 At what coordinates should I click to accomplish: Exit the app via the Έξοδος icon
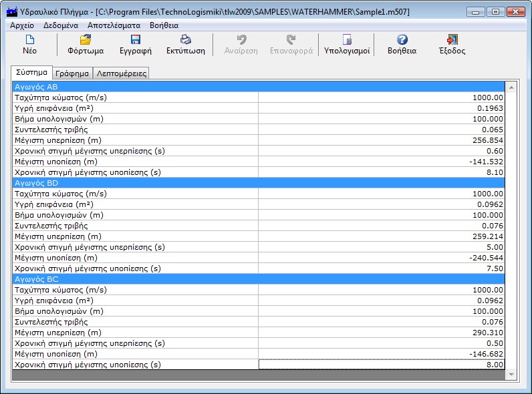452,40
